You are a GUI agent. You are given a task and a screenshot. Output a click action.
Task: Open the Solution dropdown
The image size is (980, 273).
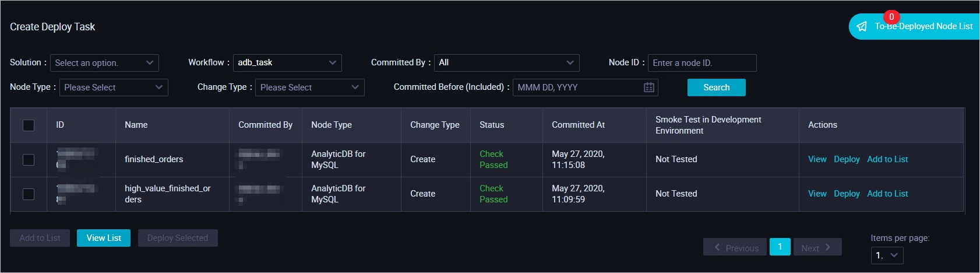[x=104, y=63]
